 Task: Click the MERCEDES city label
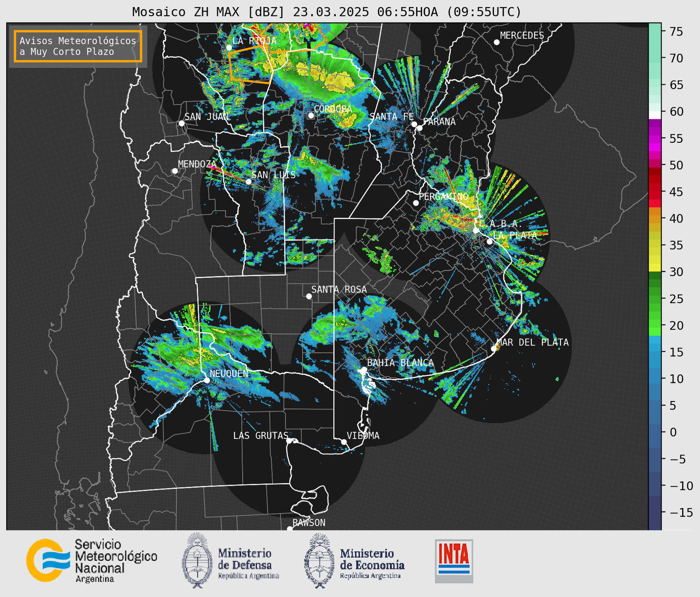[522, 36]
